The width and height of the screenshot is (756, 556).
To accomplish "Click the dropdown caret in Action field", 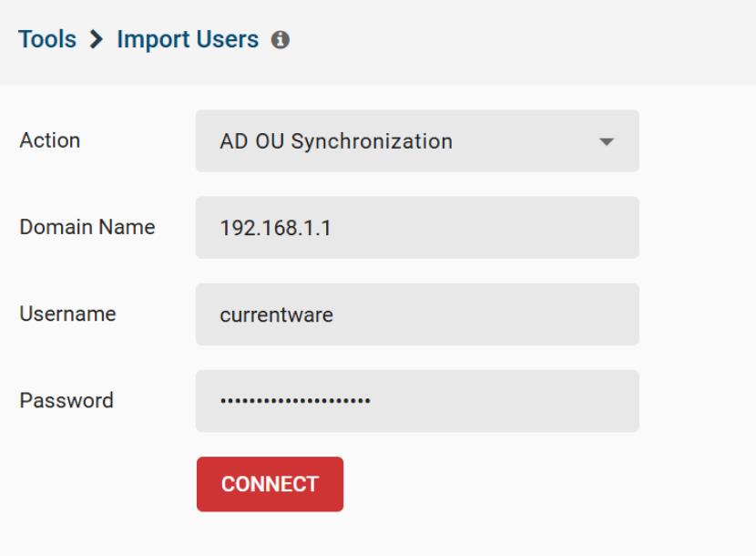I will click(x=606, y=141).
